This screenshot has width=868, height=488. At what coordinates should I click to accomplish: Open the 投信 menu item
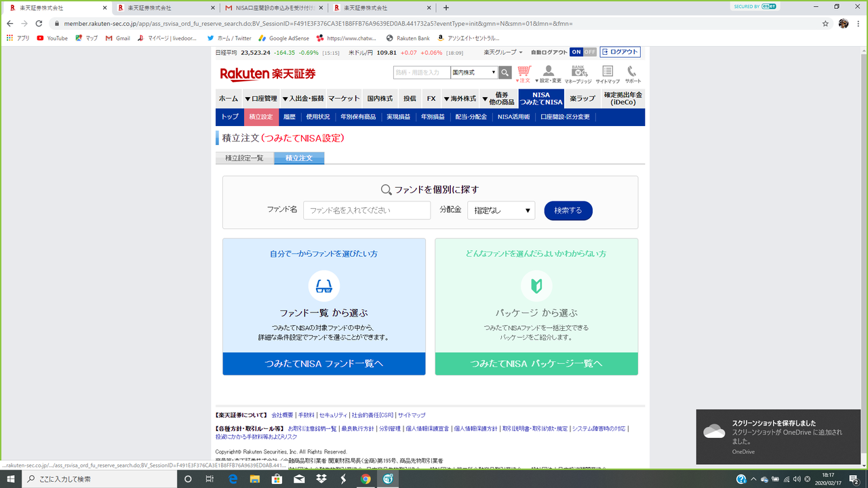tap(410, 98)
